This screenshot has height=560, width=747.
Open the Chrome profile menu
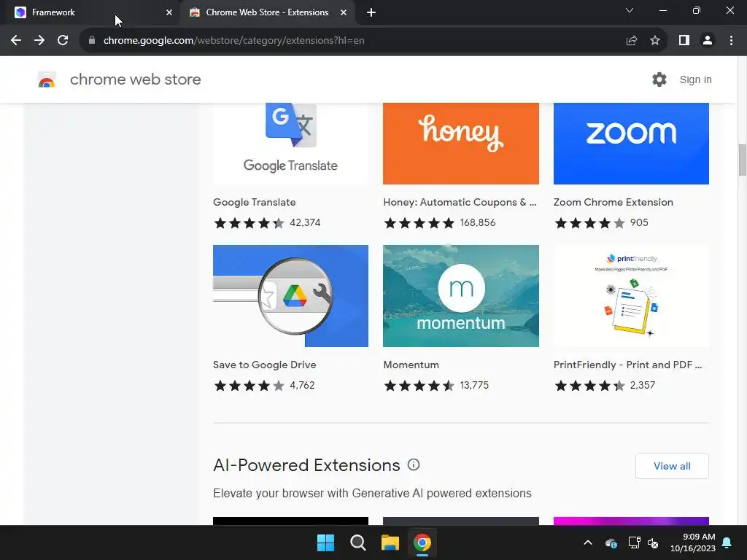708,41
